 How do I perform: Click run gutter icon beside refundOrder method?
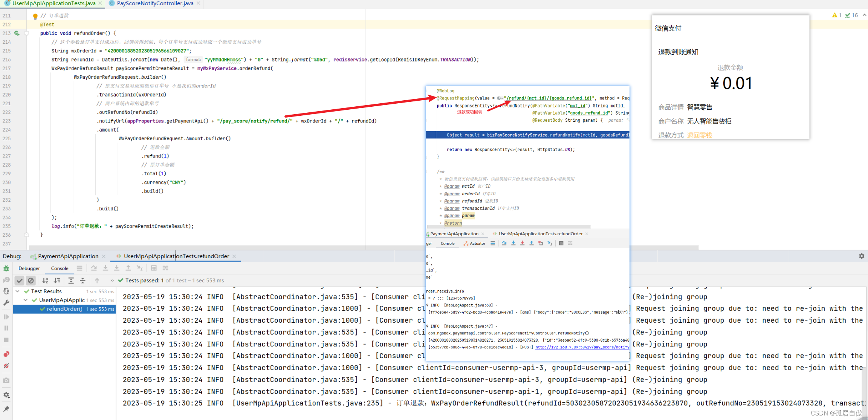coord(17,33)
